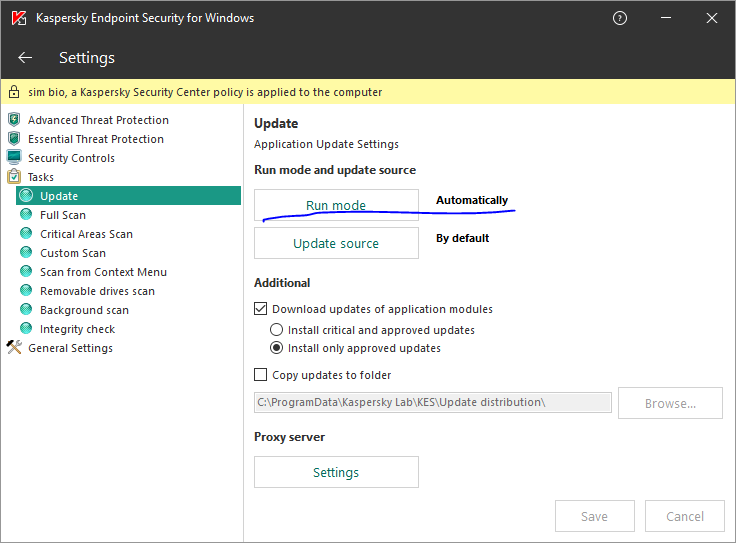Open Removable drives scan settings
The image size is (736, 543).
pyautogui.click(x=97, y=291)
